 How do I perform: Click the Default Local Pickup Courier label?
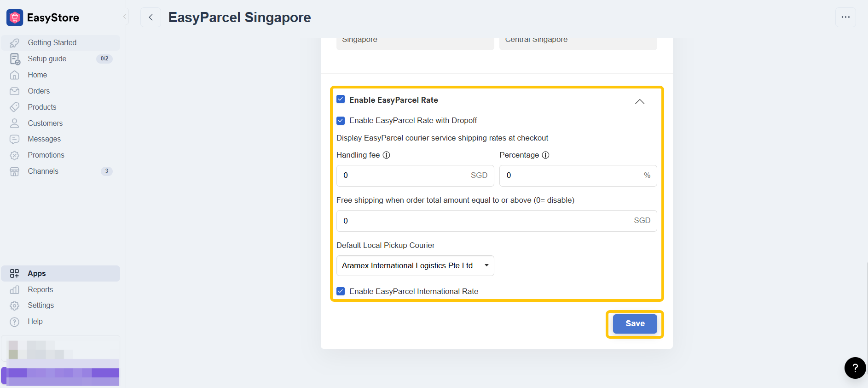385,245
